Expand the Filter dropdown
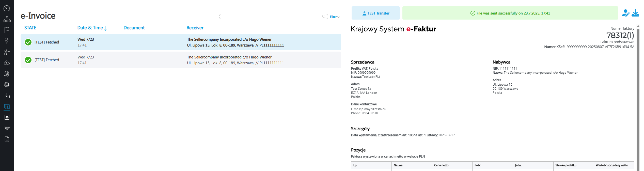 pyautogui.click(x=335, y=17)
